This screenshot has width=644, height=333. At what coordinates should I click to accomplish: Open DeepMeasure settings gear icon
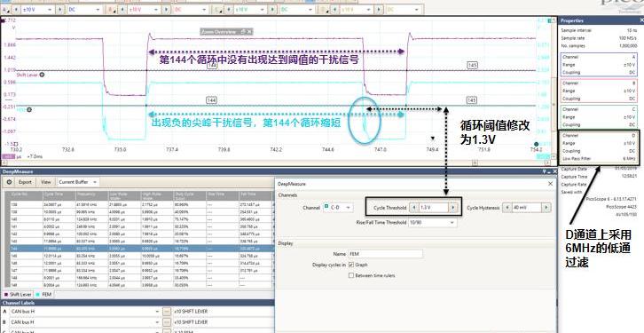point(9,182)
